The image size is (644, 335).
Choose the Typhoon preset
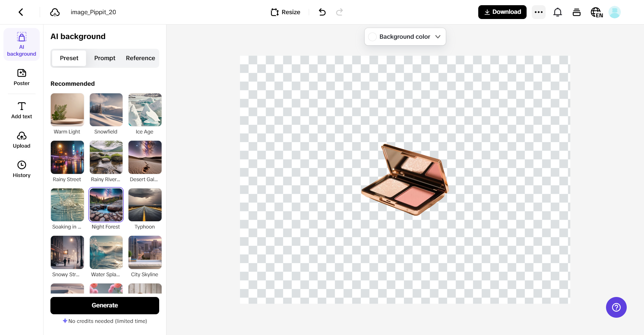coord(145,205)
